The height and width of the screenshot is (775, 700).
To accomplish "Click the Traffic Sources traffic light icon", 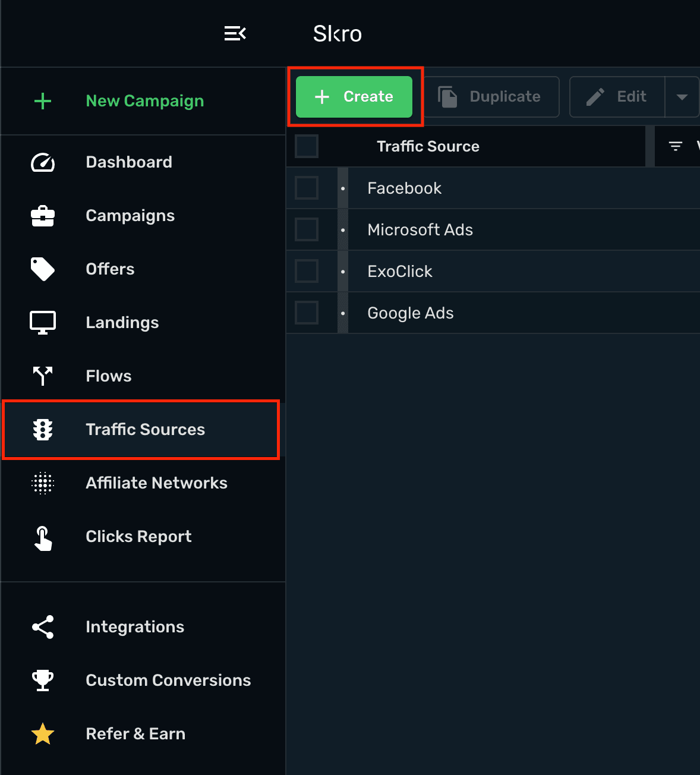I will [x=43, y=430].
